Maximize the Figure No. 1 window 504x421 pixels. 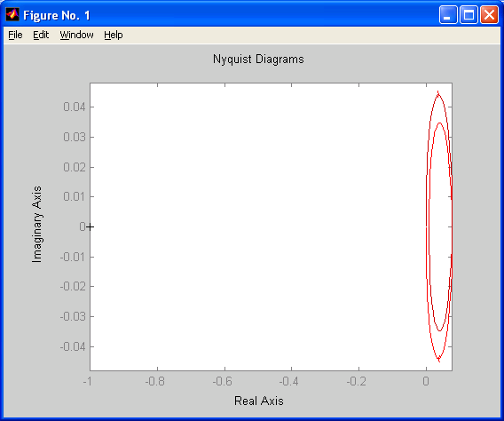pyautogui.click(x=469, y=15)
